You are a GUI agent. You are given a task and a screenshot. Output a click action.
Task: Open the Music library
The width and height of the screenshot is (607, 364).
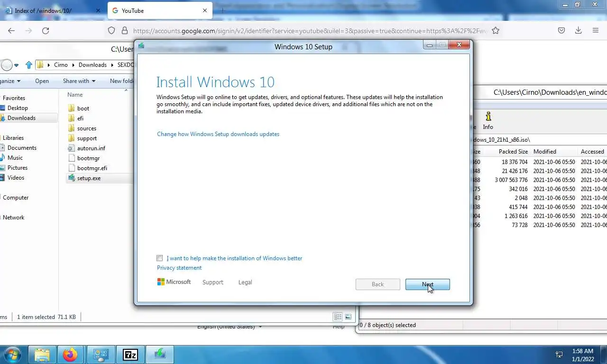15,158
